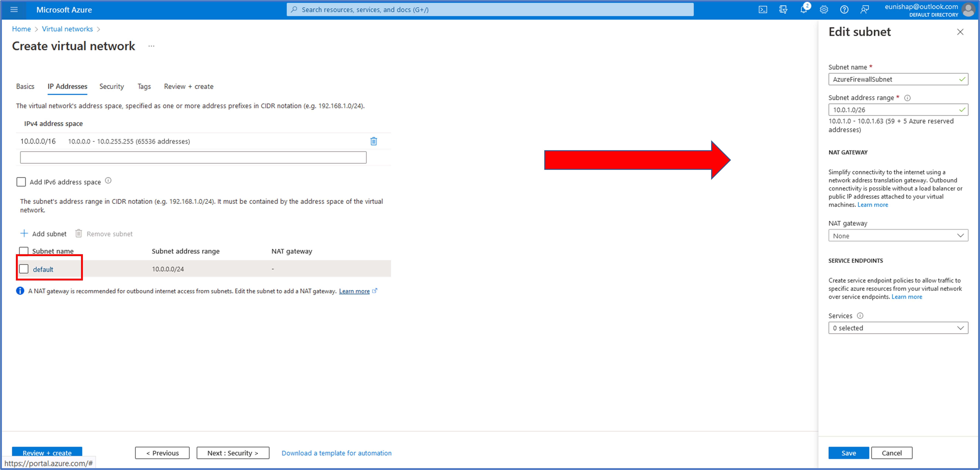Open the Directories and subscriptions filter icon

click(x=783, y=9)
